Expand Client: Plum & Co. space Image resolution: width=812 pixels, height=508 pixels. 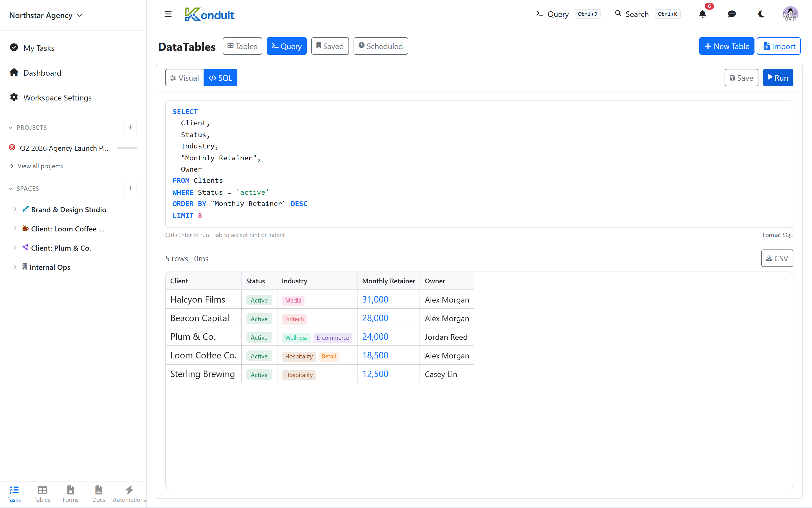[15, 248]
